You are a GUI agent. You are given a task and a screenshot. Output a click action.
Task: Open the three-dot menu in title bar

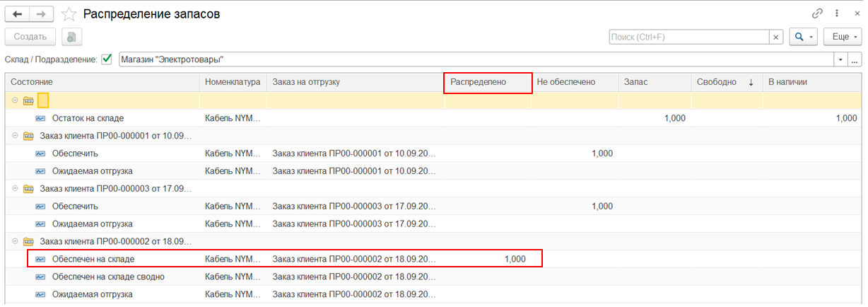point(837,13)
